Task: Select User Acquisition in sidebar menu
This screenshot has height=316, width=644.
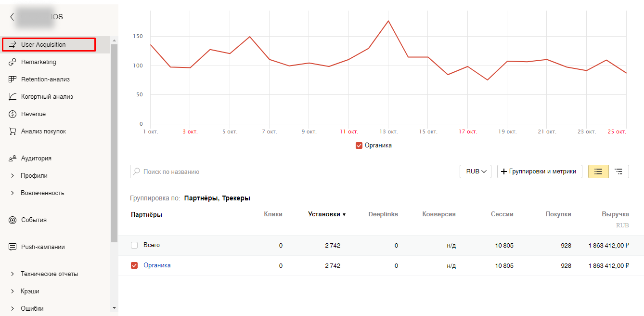Action: [x=49, y=45]
